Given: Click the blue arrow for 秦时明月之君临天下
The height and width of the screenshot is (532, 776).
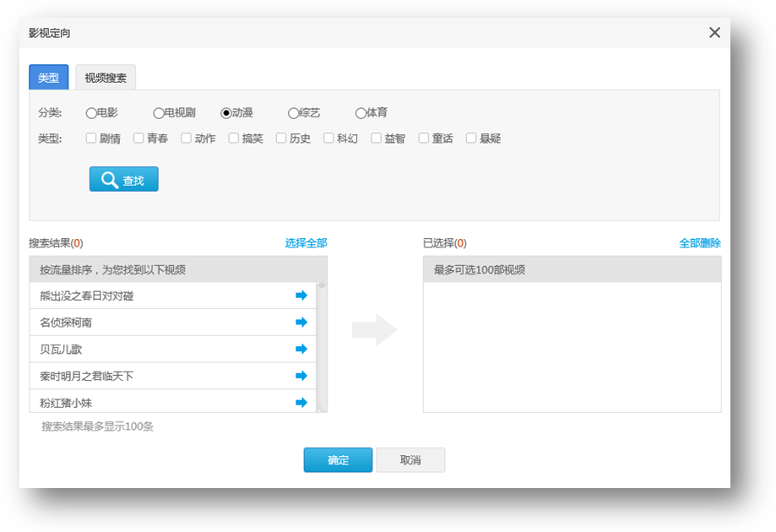Looking at the screenshot, I should (x=301, y=376).
